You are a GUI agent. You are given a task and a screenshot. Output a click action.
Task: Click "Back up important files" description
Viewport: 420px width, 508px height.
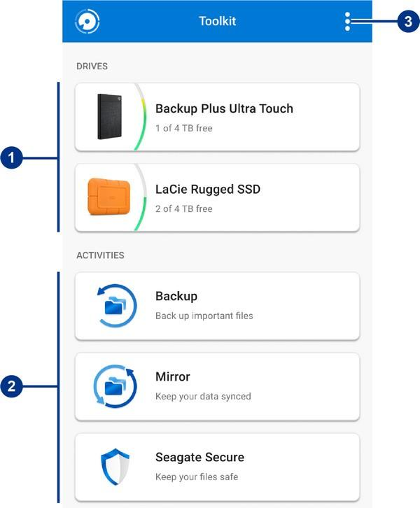click(x=204, y=316)
